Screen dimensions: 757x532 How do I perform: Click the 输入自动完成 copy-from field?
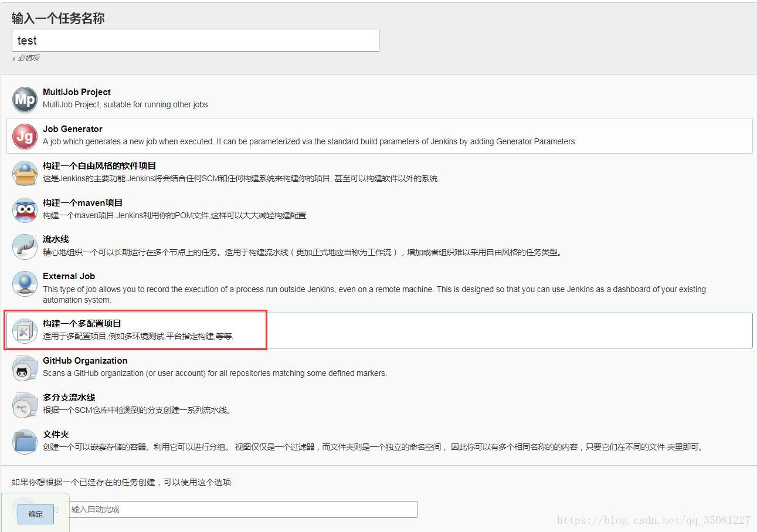(x=243, y=509)
